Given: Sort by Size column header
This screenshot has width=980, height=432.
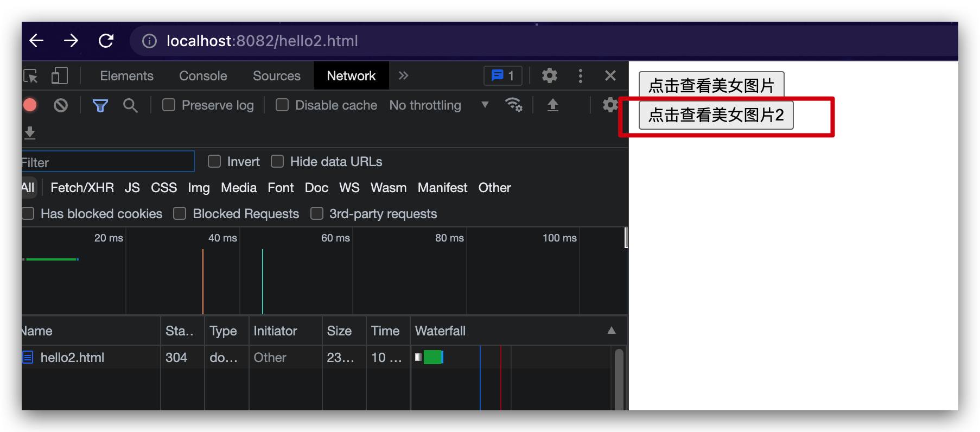Looking at the screenshot, I should 344,331.
